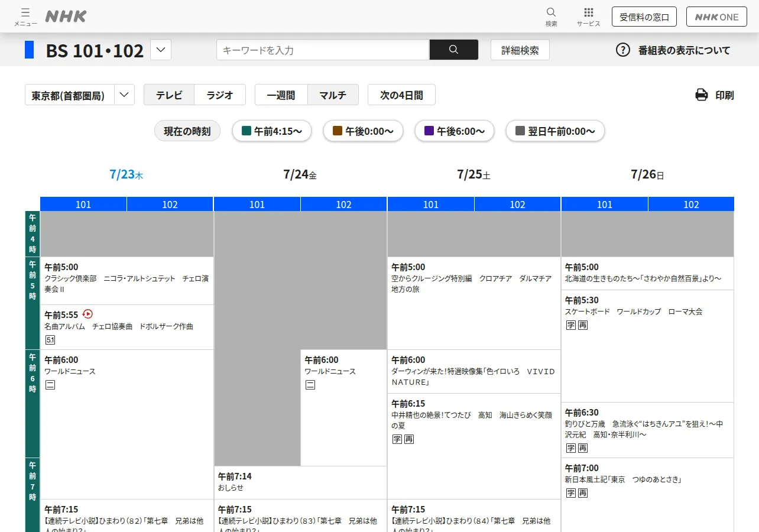Jump to 午後0:00〜 time slot
The image size is (759, 532).
pos(363,131)
